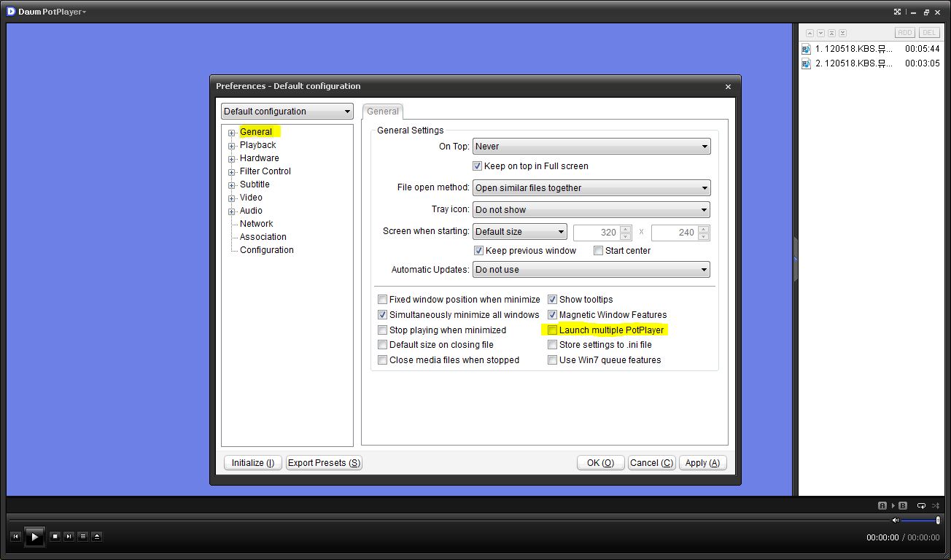
Task: Expand the Video tree node
Action: [232, 198]
